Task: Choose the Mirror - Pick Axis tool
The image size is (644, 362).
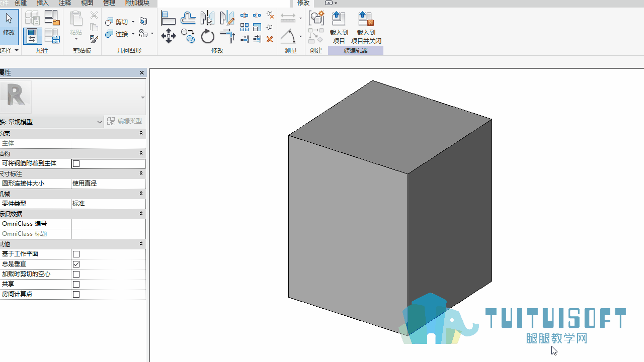Action: (x=207, y=19)
